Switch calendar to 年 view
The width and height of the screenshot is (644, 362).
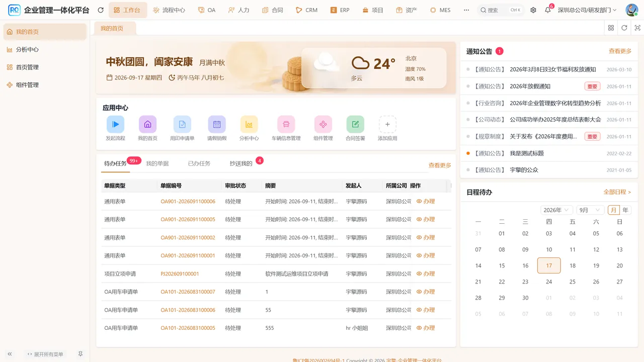[x=625, y=210]
